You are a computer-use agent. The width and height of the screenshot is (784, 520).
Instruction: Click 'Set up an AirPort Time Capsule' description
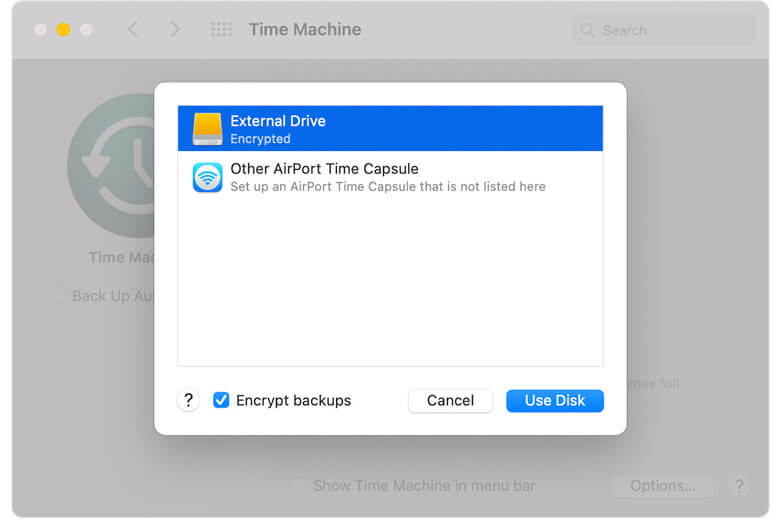coord(388,186)
